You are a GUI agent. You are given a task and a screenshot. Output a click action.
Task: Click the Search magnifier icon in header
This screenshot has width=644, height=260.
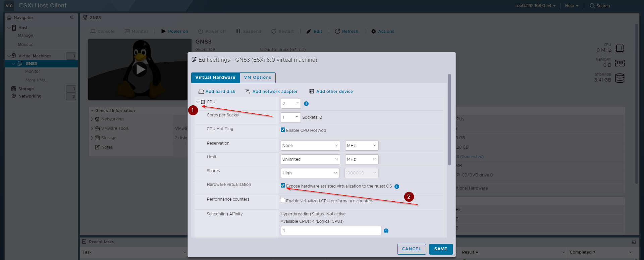(x=592, y=6)
